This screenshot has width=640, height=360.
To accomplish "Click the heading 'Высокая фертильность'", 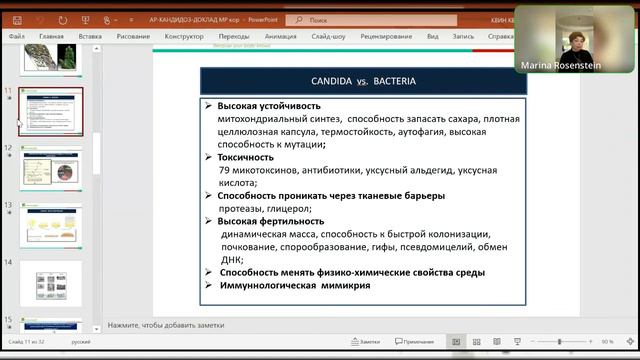I will tap(271, 221).
